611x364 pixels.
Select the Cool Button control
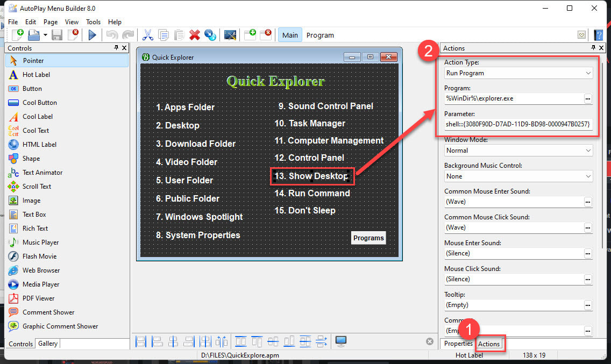tap(67, 103)
